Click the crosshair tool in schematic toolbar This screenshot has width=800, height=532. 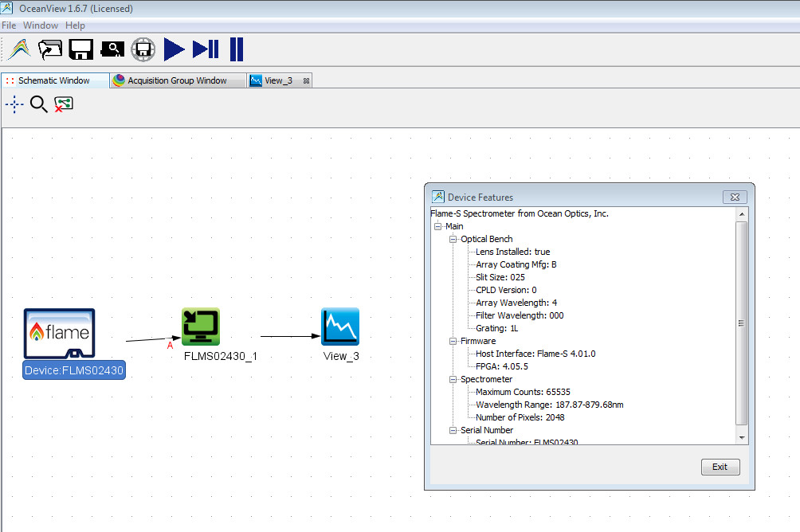(15, 104)
